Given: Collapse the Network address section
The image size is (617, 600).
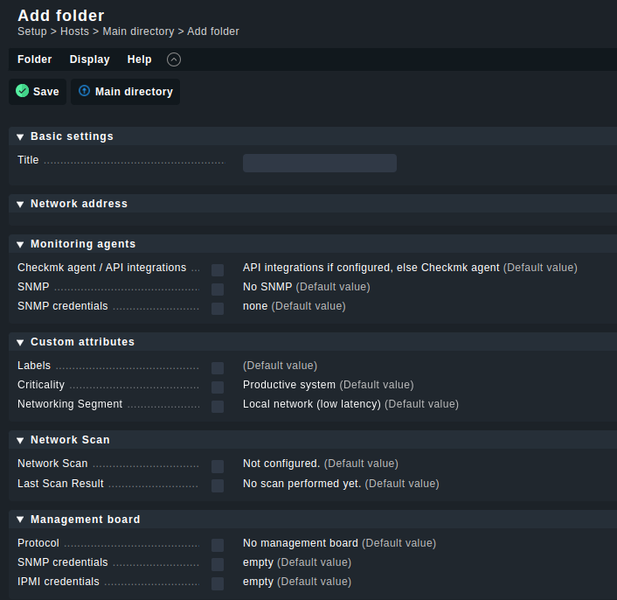Looking at the screenshot, I should [20, 204].
